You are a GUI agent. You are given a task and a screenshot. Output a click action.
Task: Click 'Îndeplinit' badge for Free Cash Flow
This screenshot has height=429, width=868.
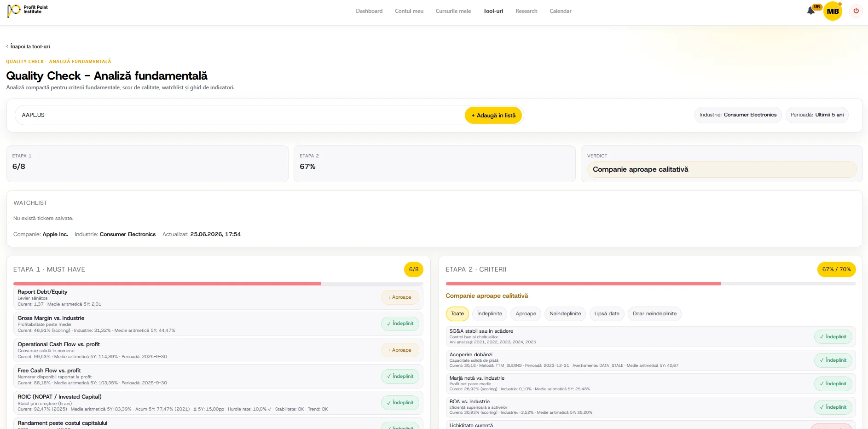[x=400, y=377]
